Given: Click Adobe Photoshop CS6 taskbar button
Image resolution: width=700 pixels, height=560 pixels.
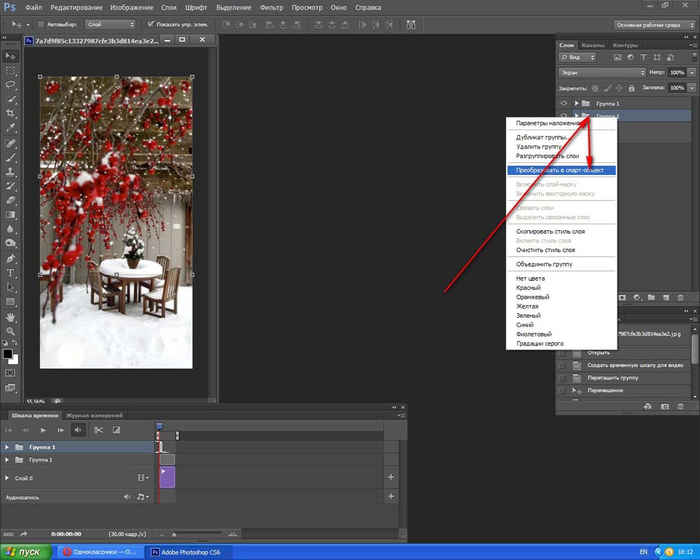Looking at the screenshot, I should point(190,552).
